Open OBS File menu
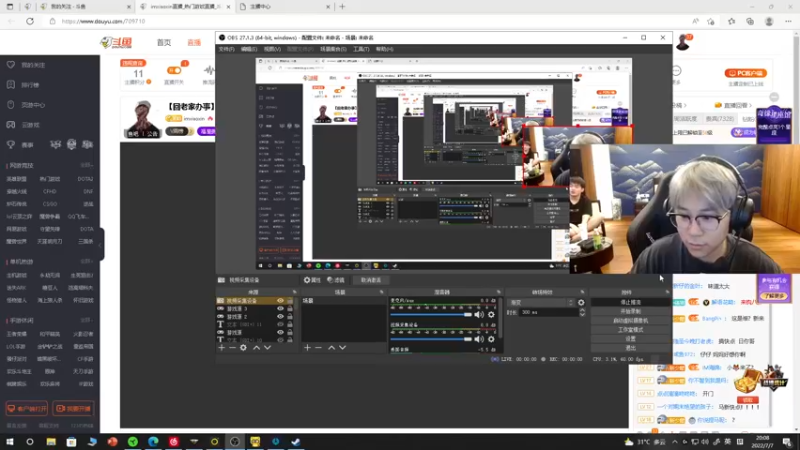 pos(227,49)
